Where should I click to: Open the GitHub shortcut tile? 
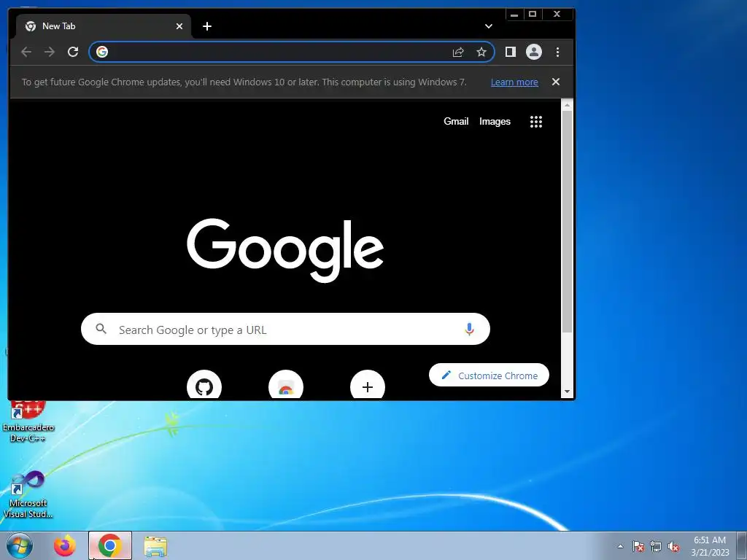point(204,385)
